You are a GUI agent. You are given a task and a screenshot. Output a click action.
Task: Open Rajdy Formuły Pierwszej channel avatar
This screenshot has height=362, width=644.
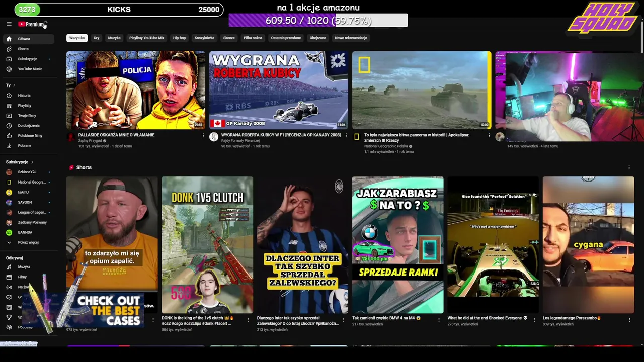pyautogui.click(x=214, y=137)
